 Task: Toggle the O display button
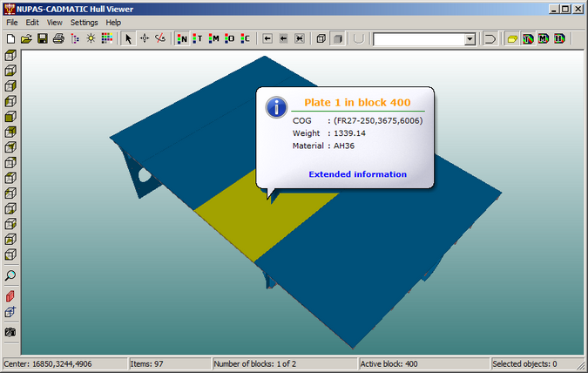click(229, 38)
